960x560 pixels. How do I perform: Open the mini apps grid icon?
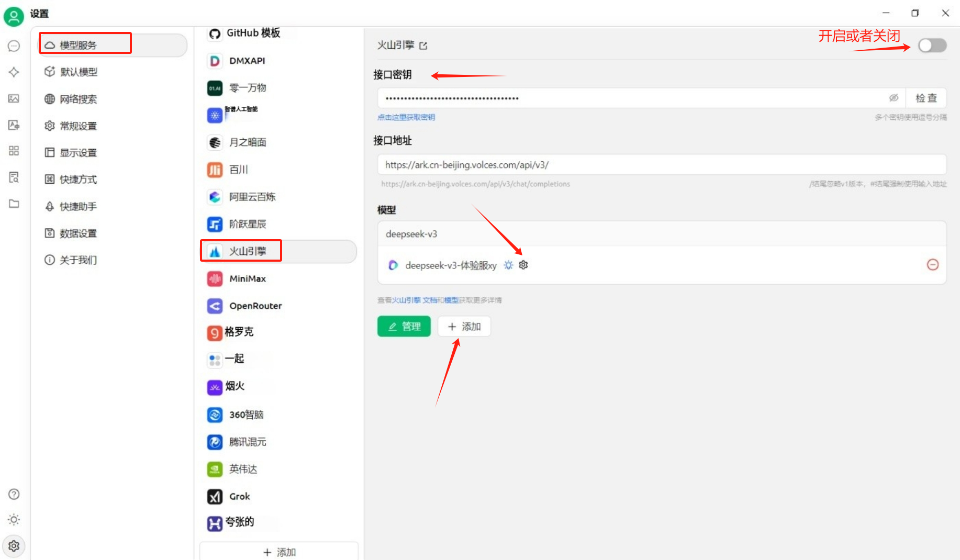[x=14, y=151]
